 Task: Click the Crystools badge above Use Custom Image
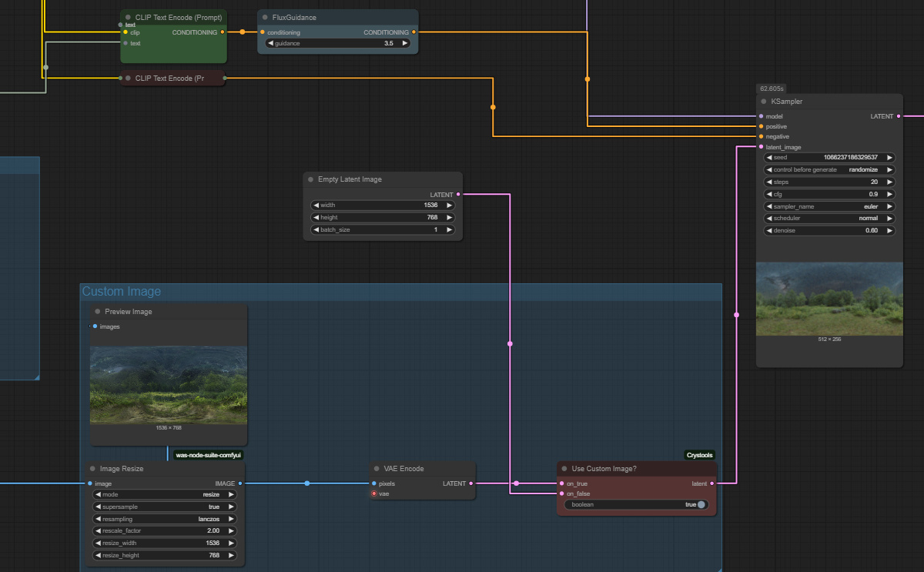pos(699,455)
